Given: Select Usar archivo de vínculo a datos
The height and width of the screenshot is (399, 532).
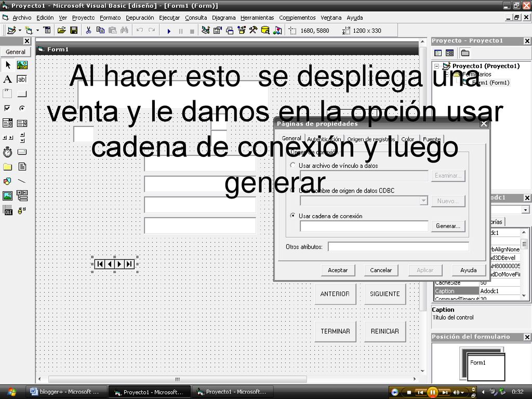Looking at the screenshot, I should pyautogui.click(x=293, y=165).
